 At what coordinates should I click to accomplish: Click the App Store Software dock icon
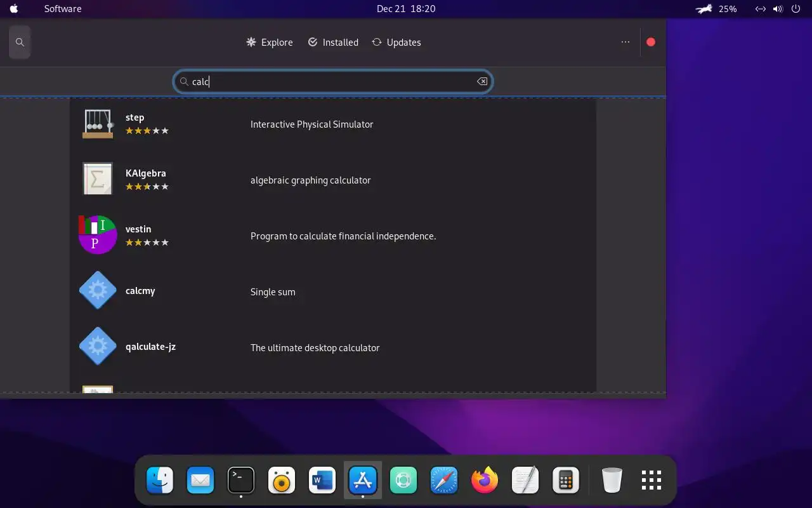click(x=363, y=480)
